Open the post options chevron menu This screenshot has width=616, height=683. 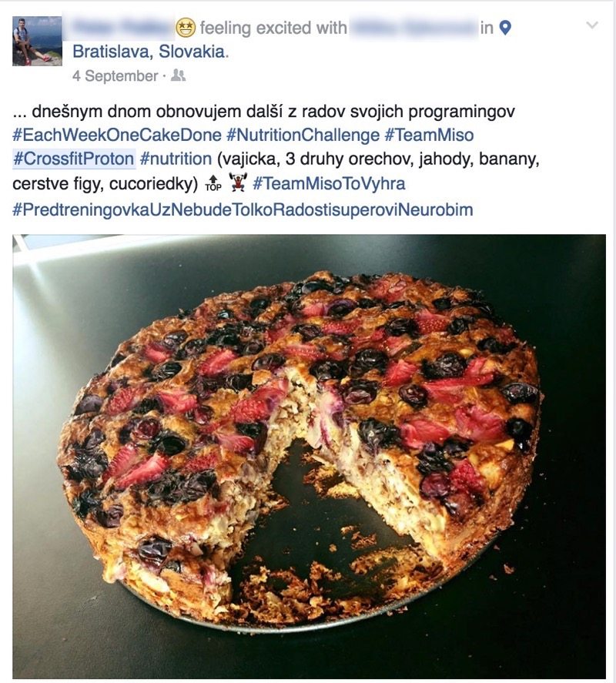[x=592, y=25]
